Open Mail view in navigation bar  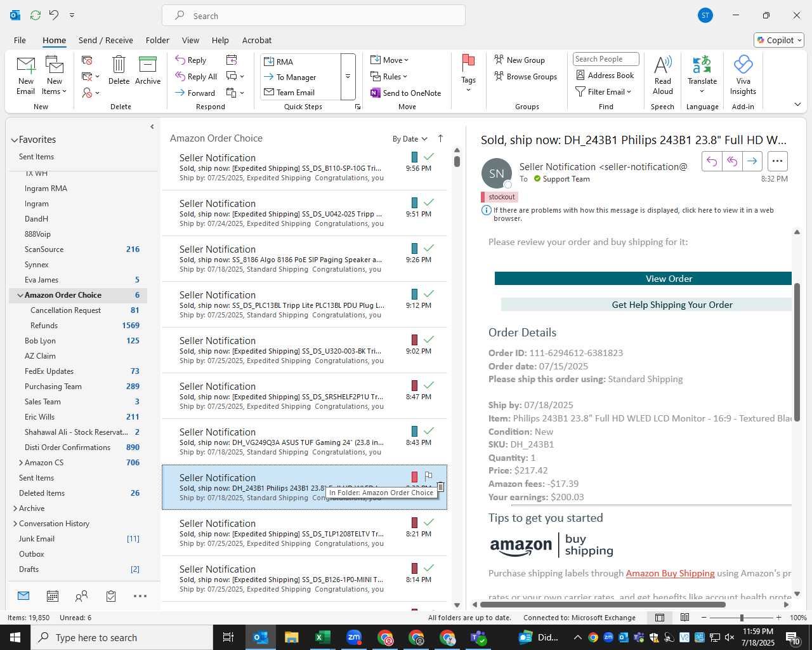(x=23, y=596)
